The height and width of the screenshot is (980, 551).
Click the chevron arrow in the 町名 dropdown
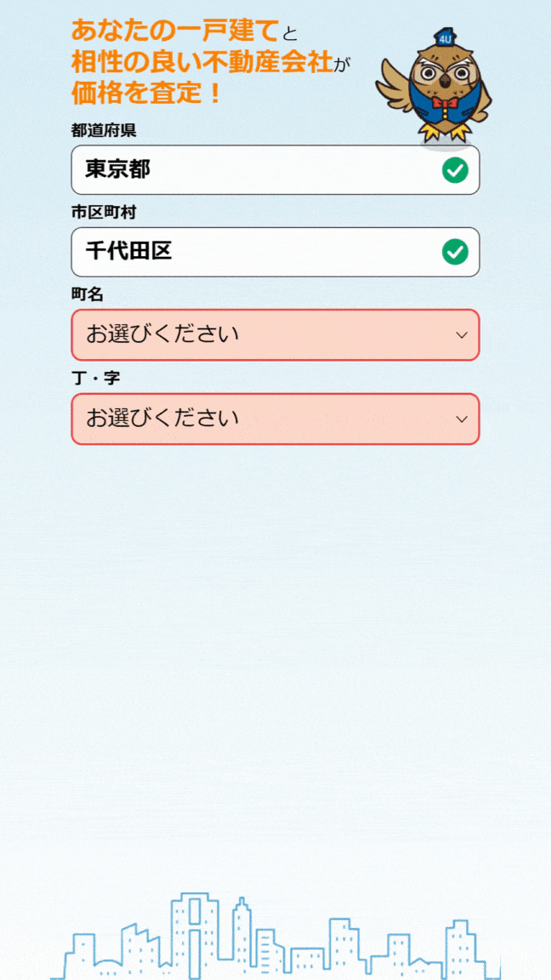(x=461, y=335)
